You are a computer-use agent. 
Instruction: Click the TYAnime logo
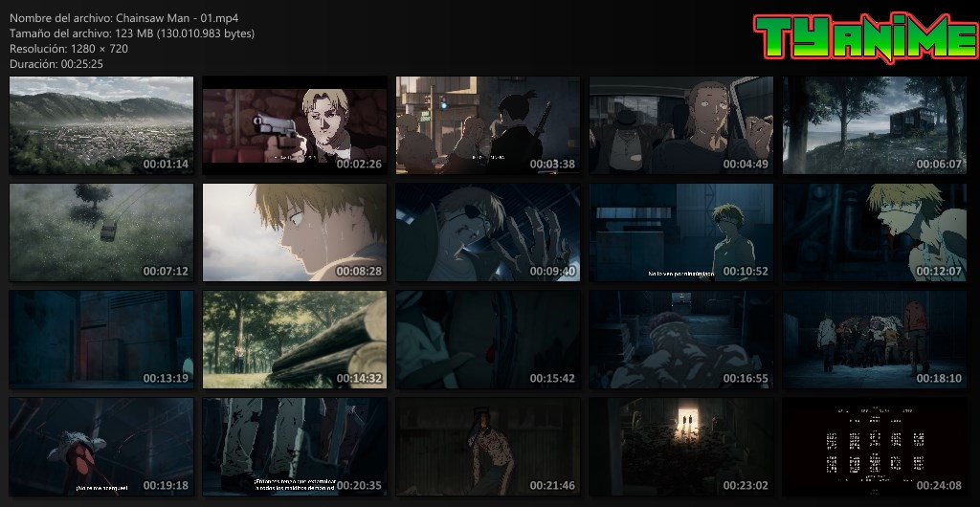[864, 38]
